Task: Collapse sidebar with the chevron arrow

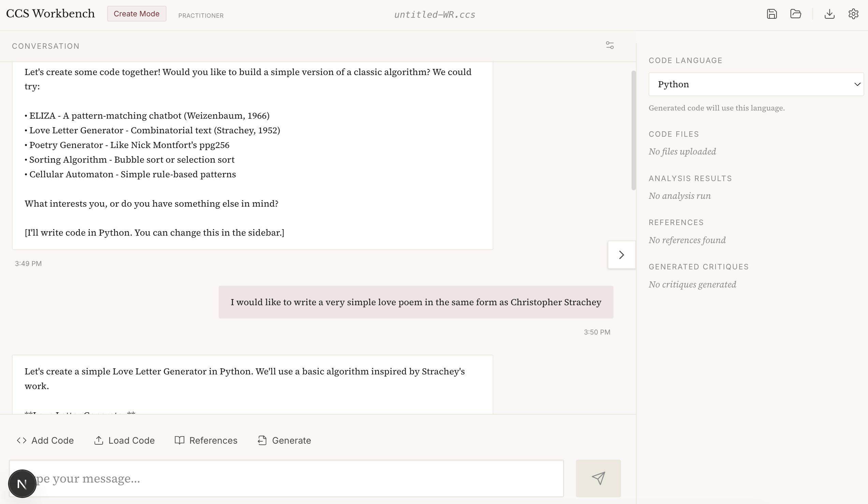Action: (621, 255)
